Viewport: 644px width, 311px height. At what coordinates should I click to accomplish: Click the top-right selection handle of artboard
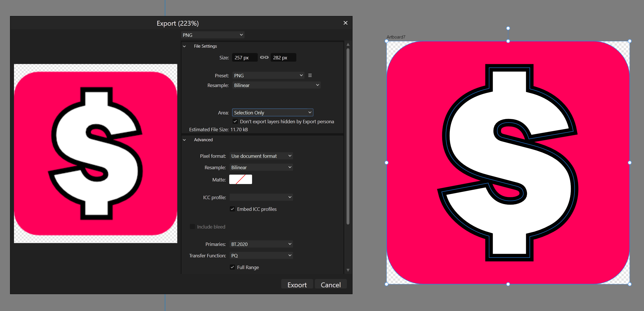(630, 41)
